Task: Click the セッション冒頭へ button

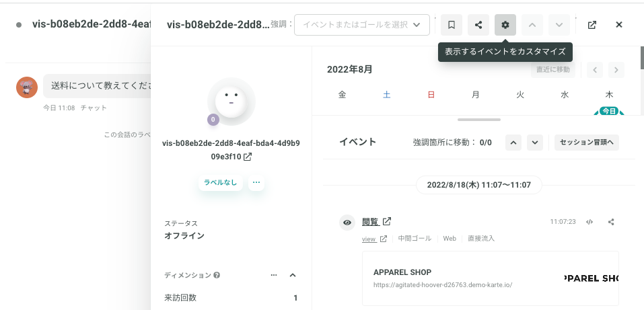Action: point(587,143)
